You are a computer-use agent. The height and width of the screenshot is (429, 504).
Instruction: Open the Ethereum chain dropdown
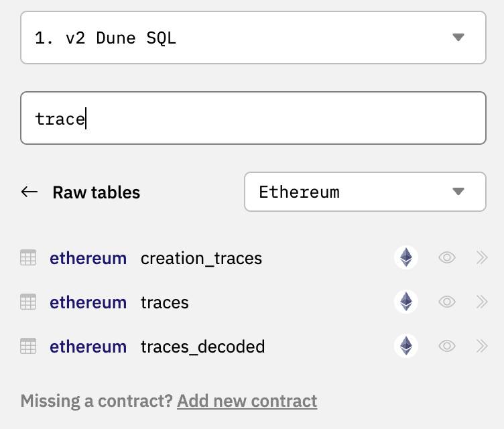(x=365, y=192)
